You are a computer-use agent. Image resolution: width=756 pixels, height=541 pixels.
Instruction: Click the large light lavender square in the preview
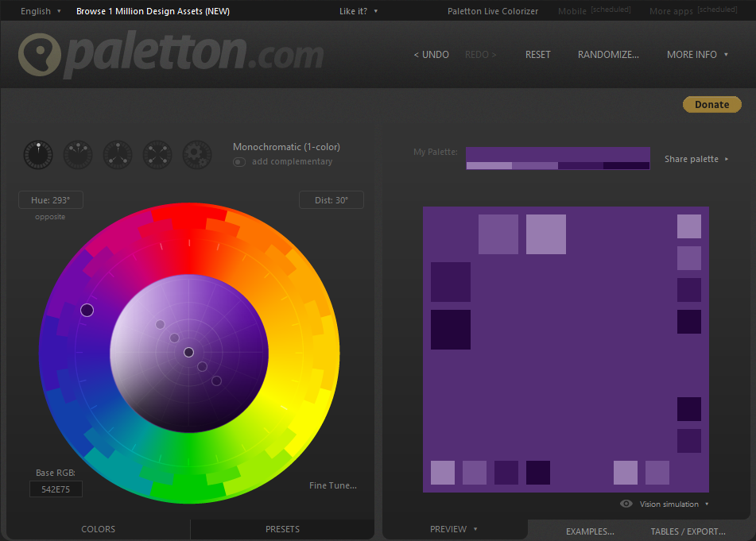tap(546, 234)
